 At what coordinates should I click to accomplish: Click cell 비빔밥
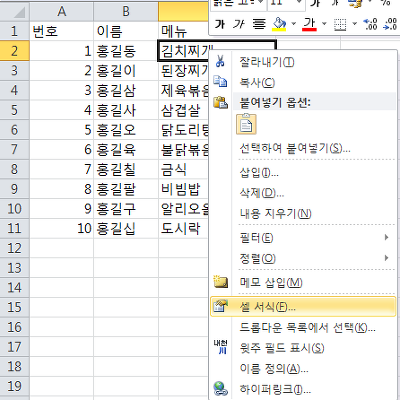183,189
